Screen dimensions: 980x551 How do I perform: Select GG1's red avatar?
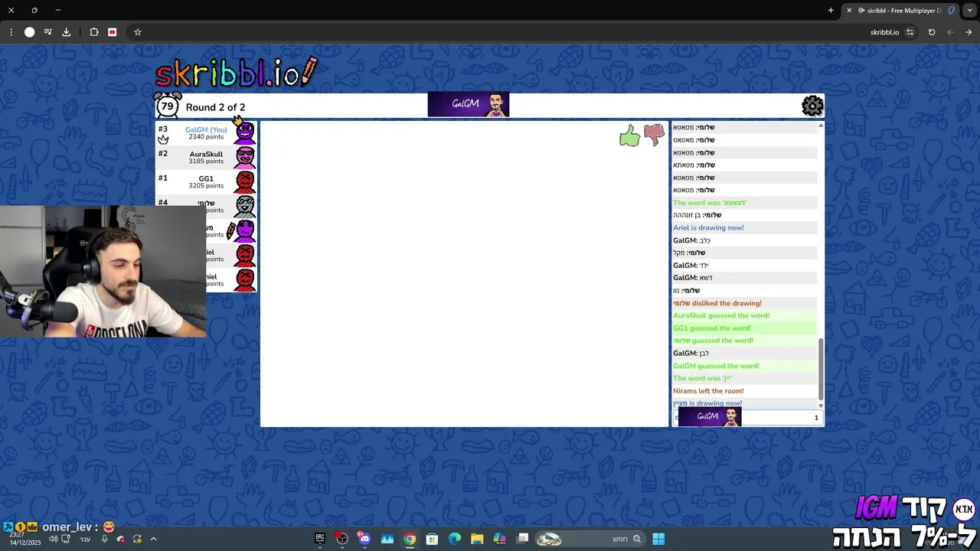245,181
